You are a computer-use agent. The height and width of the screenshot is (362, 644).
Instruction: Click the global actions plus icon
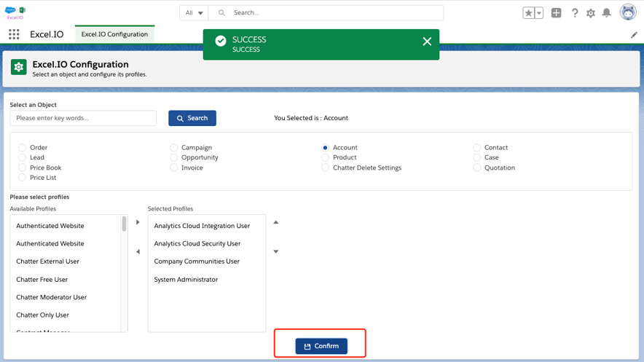[x=556, y=12]
